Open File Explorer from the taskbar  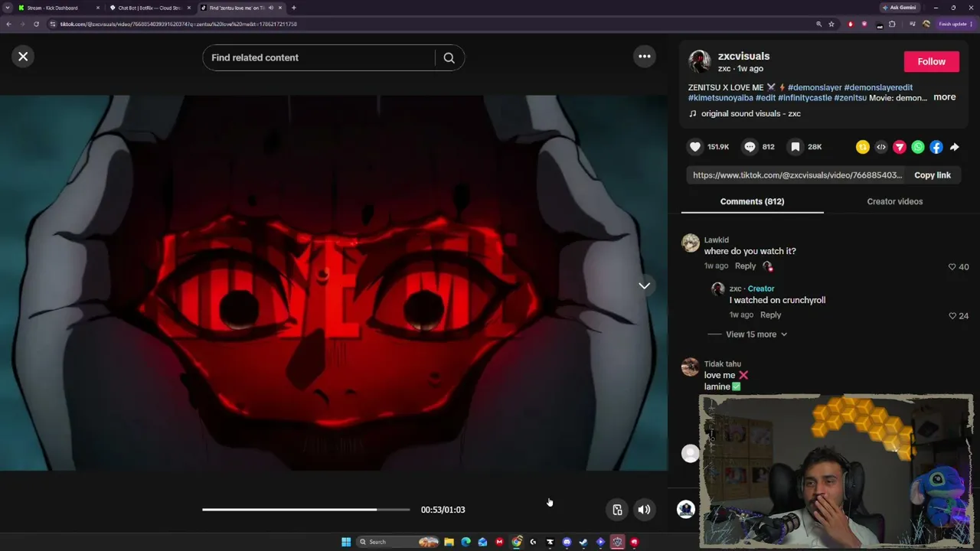coord(449,542)
